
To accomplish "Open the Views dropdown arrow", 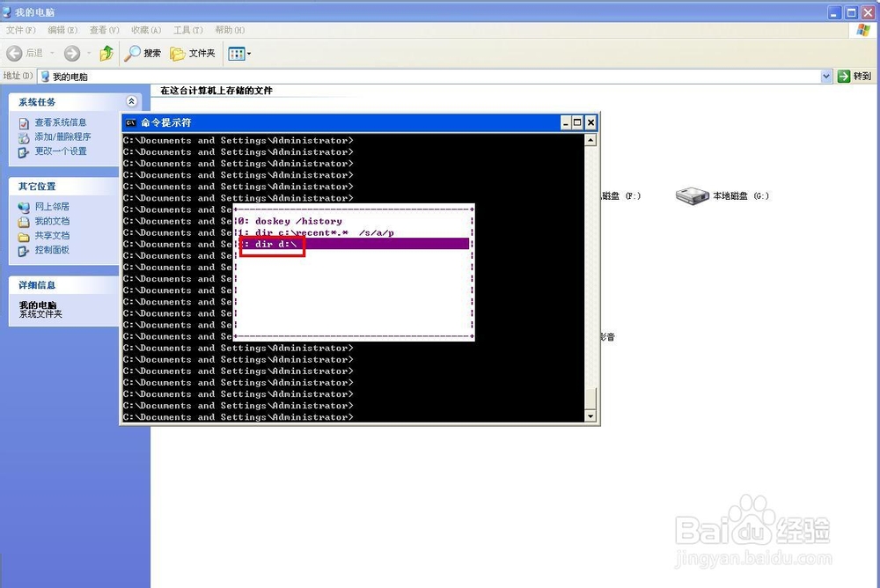I will click(x=249, y=54).
